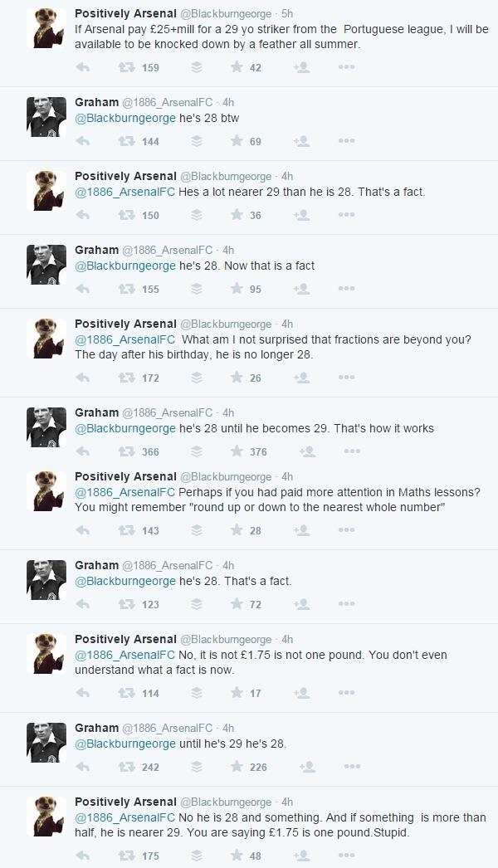The width and height of the screenshot is (498, 868).
Task: Reply to "Hes a lot nearer 29" tweet
Action: tap(83, 215)
